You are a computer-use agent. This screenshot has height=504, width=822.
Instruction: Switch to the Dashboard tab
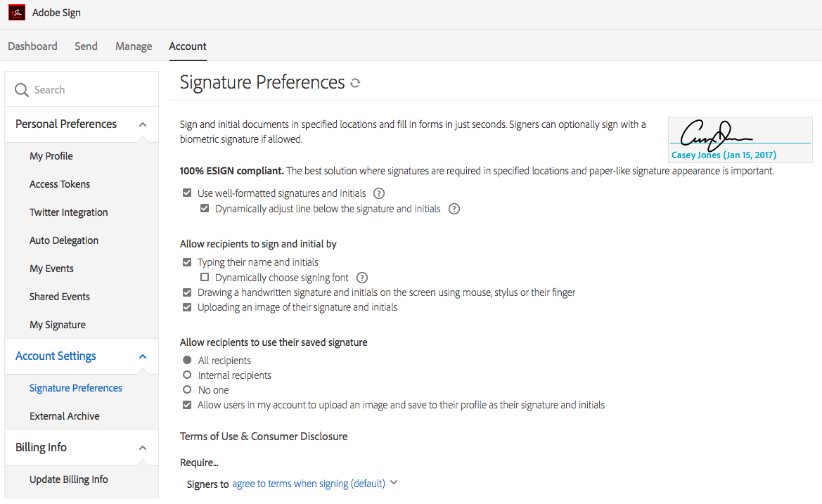32,46
